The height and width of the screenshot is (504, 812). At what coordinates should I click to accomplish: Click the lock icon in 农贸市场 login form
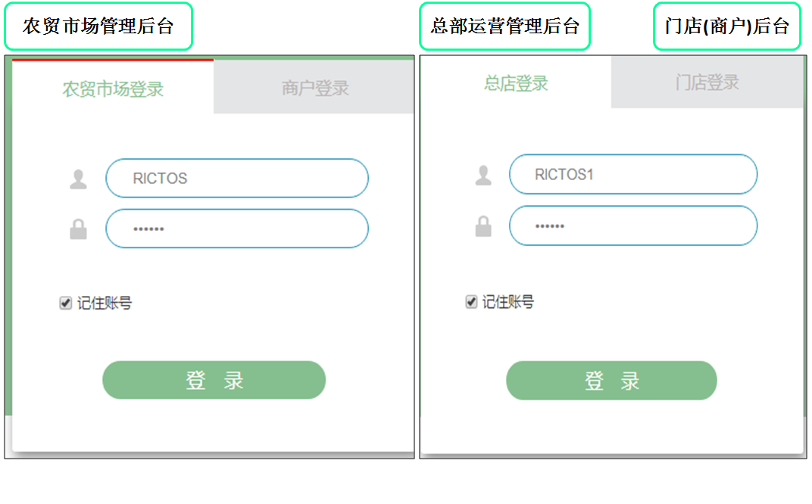click(x=78, y=229)
